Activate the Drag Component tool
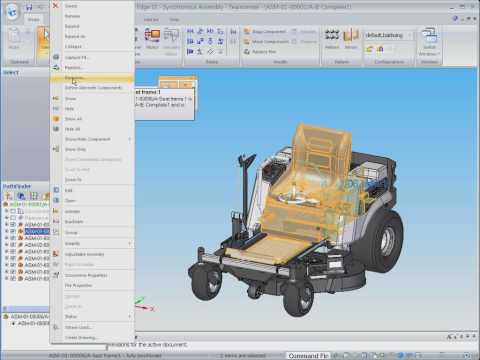480x360 pixels. pyautogui.click(x=265, y=31)
